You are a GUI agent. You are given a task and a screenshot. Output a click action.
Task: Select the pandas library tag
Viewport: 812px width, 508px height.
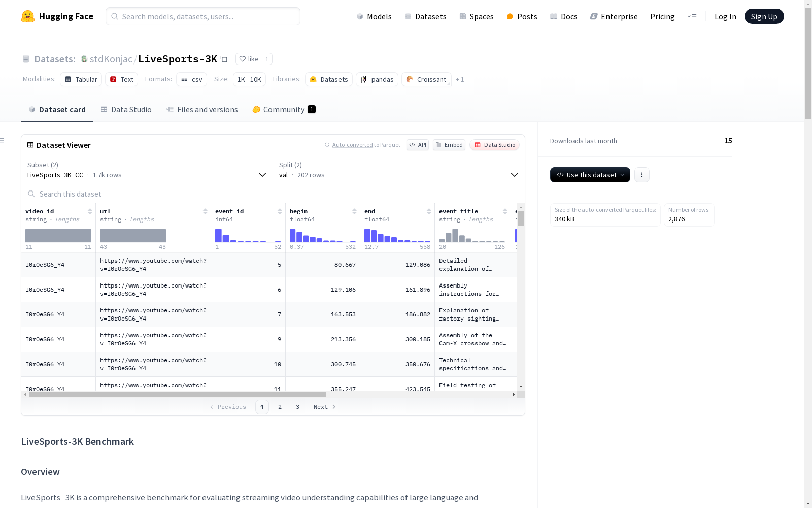point(377,79)
